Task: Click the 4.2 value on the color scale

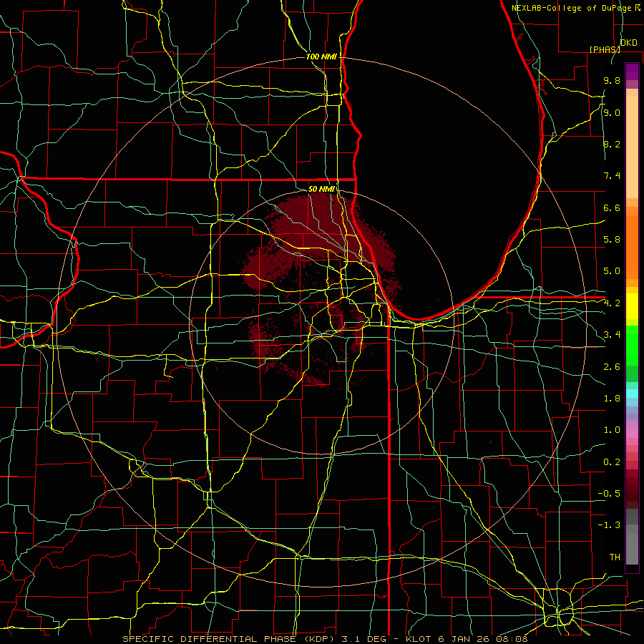Action: [x=612, y=303]
